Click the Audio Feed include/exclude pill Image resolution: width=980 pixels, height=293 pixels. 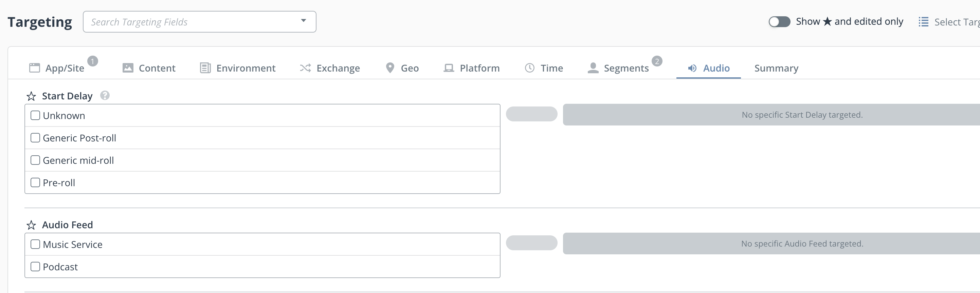click(x=531, y=243)
